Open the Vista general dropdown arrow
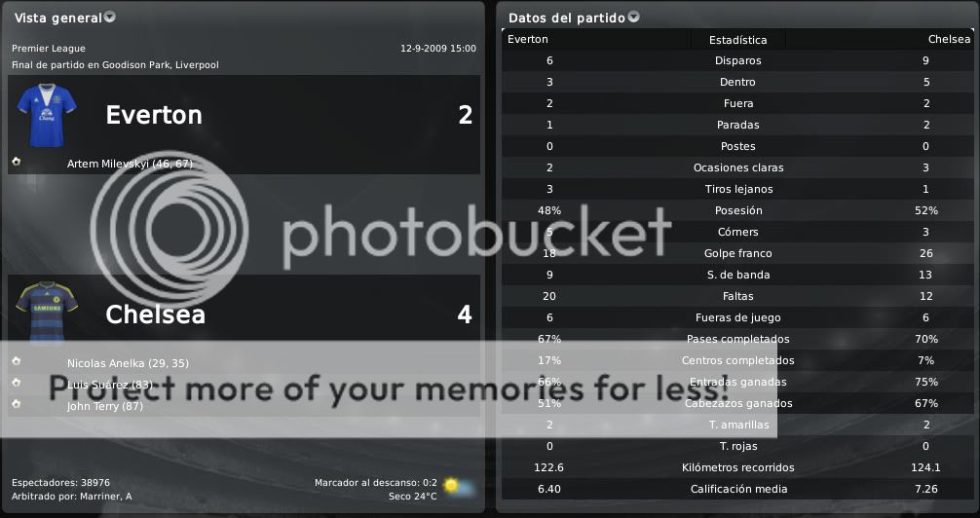 click(x=109, y=17)
